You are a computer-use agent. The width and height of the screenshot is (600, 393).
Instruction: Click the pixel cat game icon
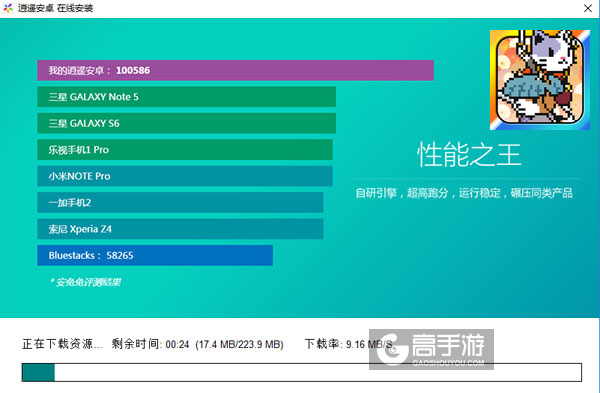click(x=540, y=80)
